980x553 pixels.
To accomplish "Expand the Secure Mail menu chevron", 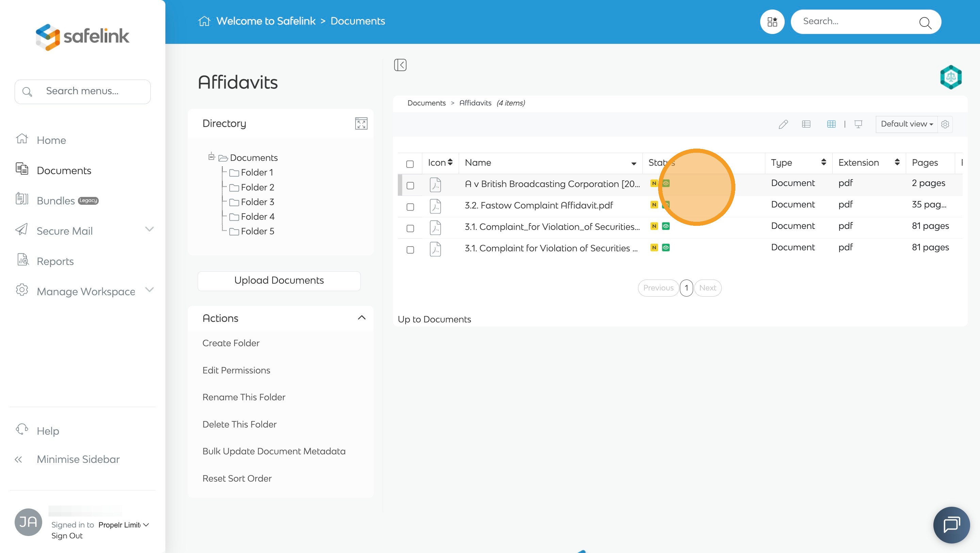I will tap(149, 229).
